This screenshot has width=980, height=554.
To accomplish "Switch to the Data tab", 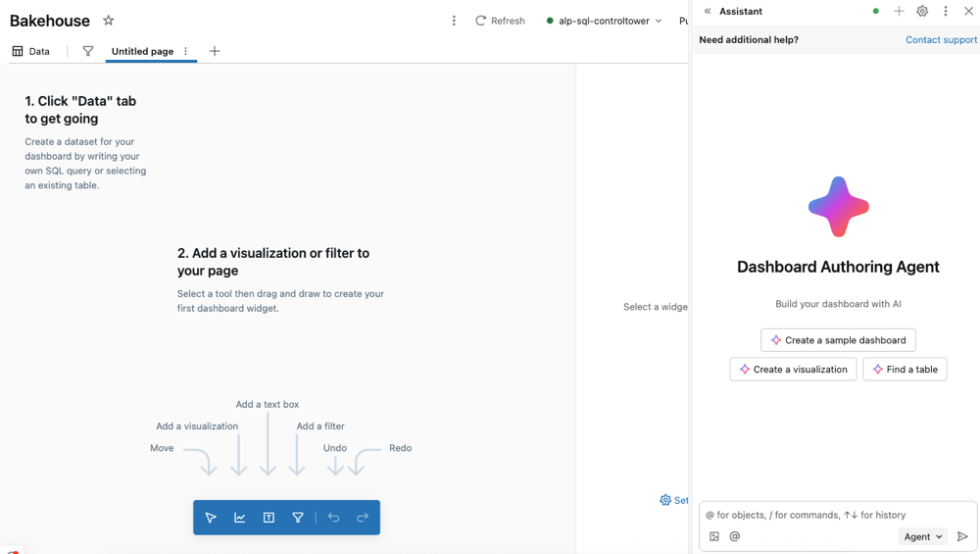I will [x=30, y=51].
